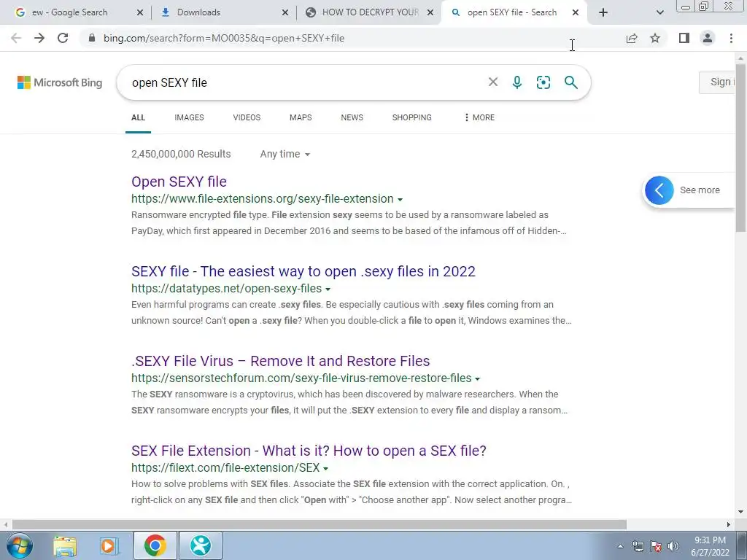Select the NEWS search tab
Viewport: 747px width, 560px height.
pos(352,117)
